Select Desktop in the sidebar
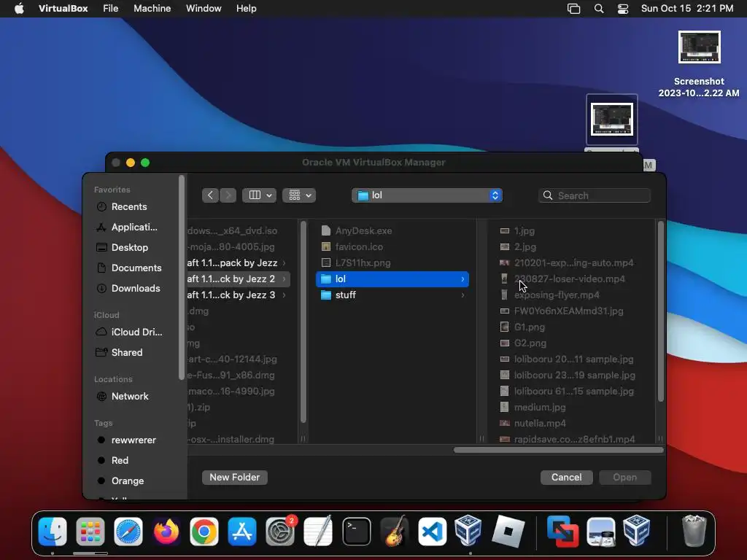This screenshot has width=747, height=560. coord(130,248)
